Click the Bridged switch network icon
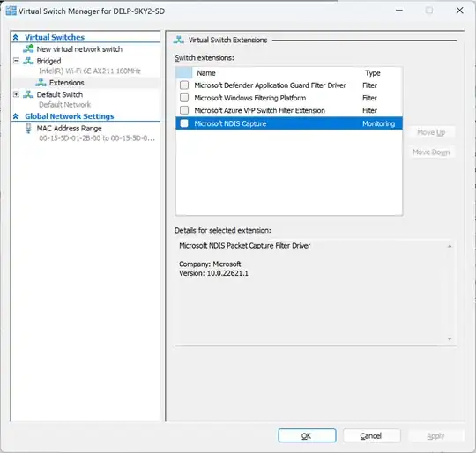Image resolution: width=476 pixels, height=453 pixels. [x=28, y=61]
